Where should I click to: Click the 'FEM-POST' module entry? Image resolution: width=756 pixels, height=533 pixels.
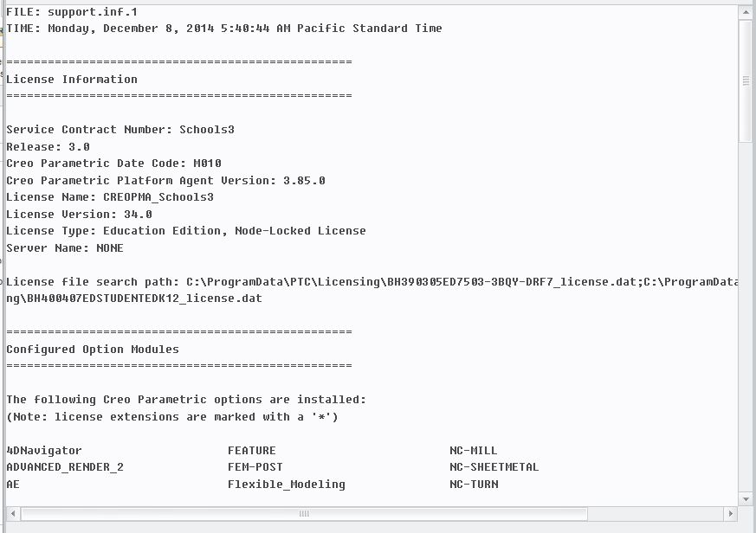click(x=255, y=467)
